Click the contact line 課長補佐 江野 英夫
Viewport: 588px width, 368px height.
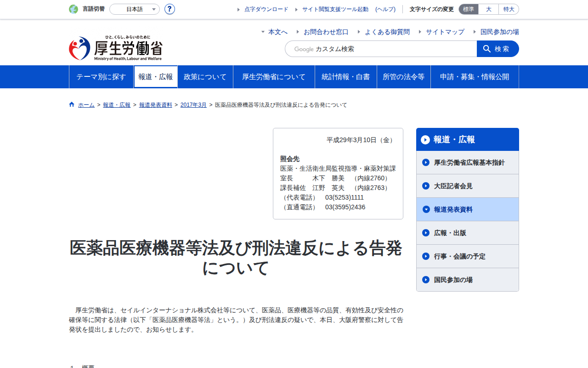click(336, 188)
